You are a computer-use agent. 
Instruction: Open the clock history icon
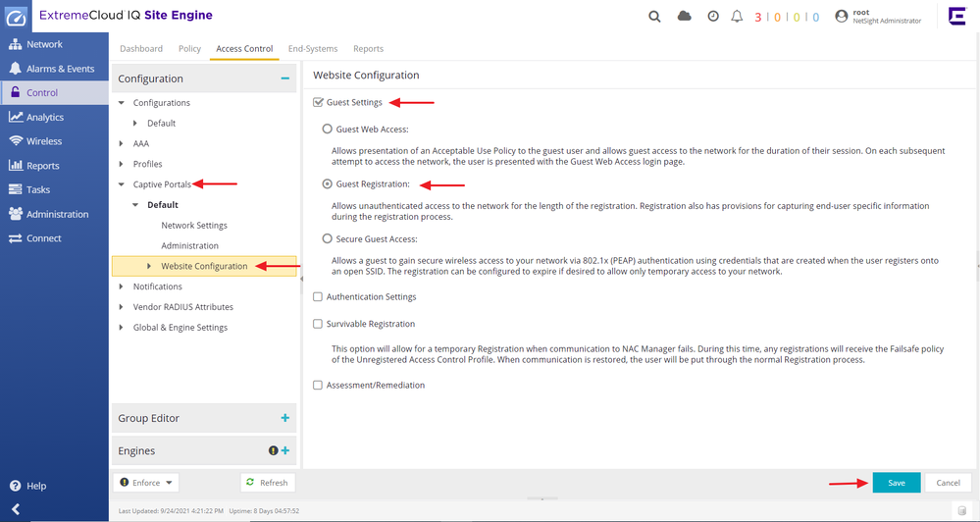point(713,17)
